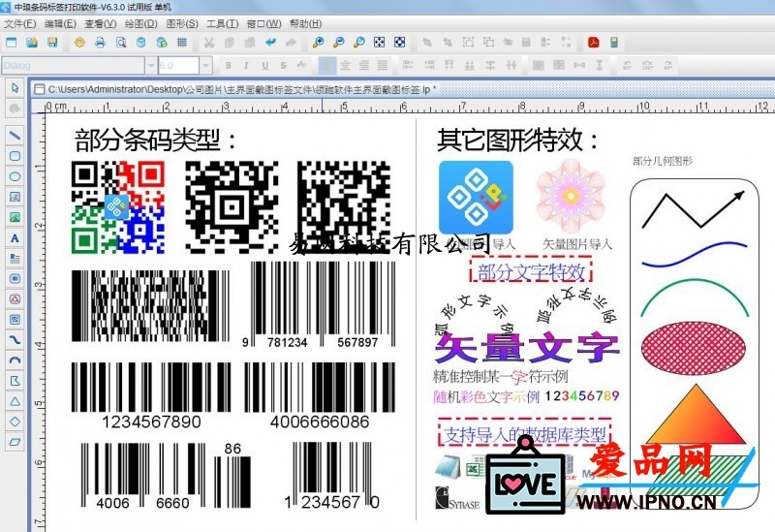Click the font size 6.0 field
This screenshot has height=532, width=775.
point(178,65)
